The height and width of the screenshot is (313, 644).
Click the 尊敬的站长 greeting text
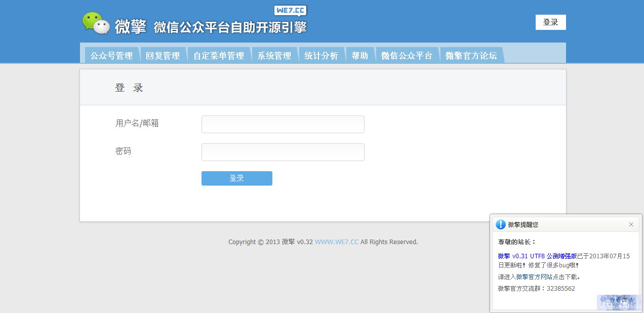517,242
